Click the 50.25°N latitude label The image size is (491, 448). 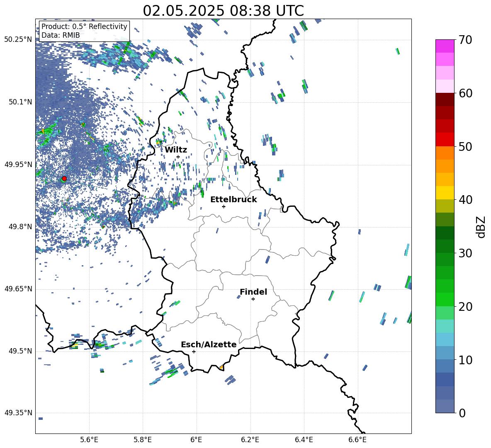tap(18, 40)
